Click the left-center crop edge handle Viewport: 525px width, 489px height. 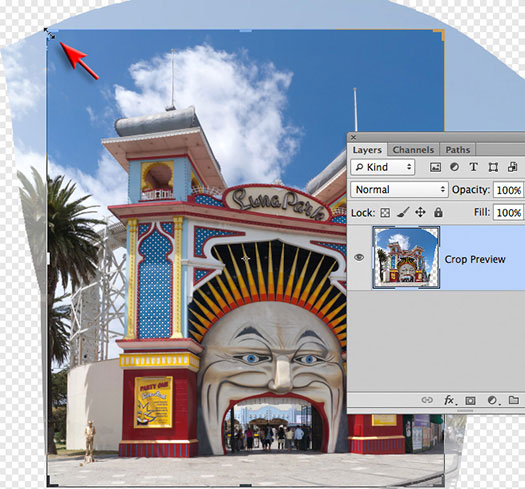coord(48,259)
